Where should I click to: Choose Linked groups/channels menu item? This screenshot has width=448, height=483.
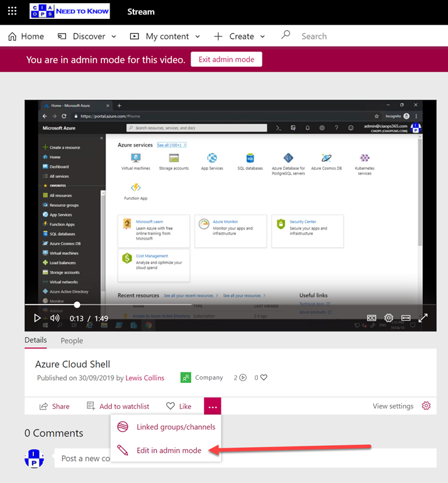click(175, 427)
